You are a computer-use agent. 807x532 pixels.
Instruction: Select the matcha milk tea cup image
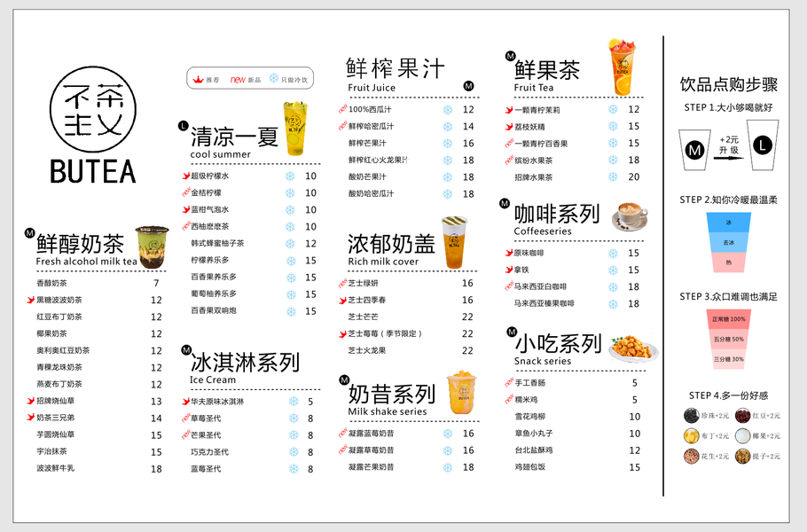[152, 246]
